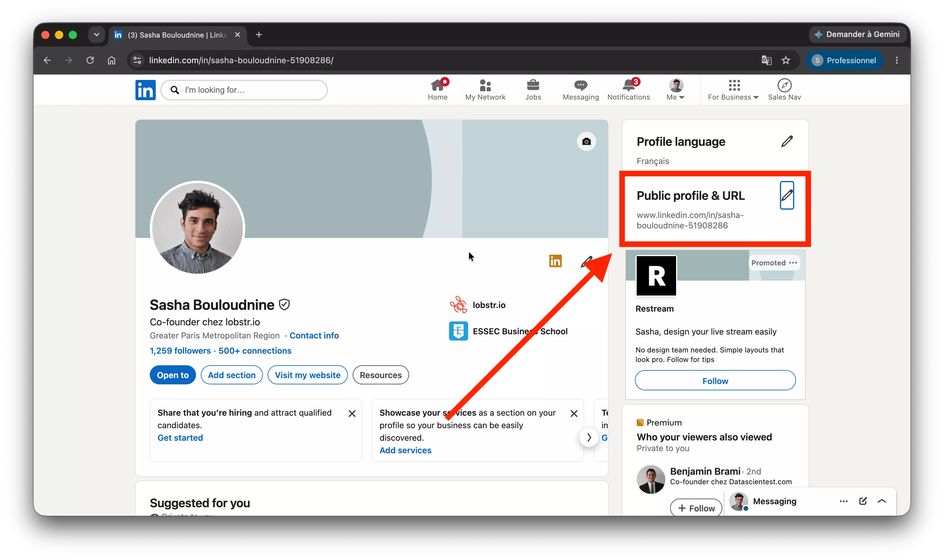Dismiss Showcase your services card
Image resolution: width=944 pixels, height=560 pixels.
click(x=574, y=414)
